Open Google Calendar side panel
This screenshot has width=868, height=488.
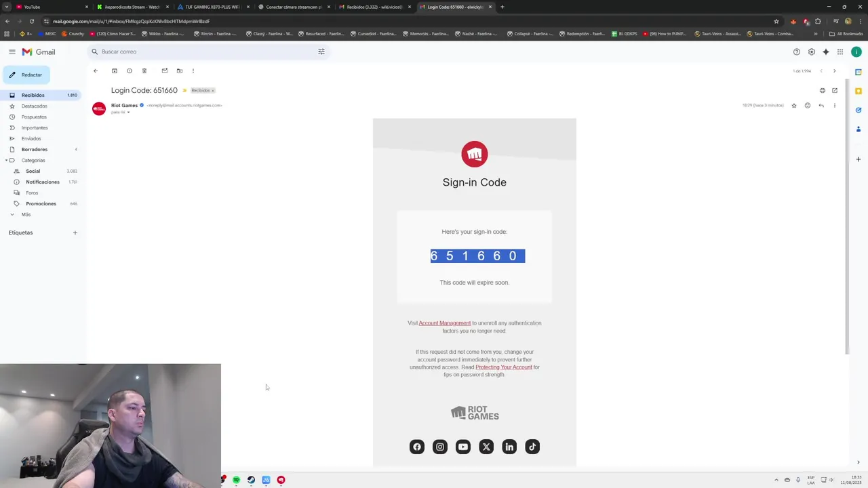[859, 72]
